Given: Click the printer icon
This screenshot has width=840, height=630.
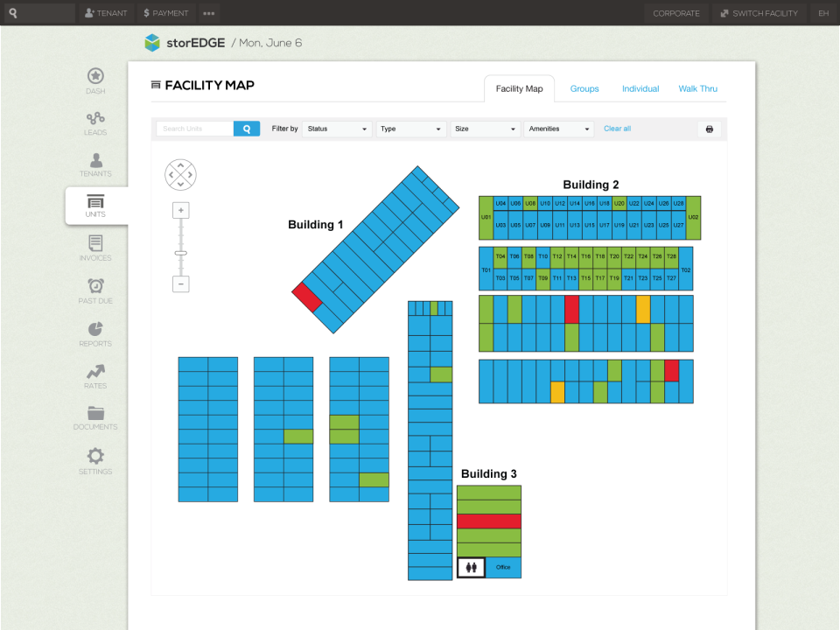Looking at the screenshot, I should point(710,129).
